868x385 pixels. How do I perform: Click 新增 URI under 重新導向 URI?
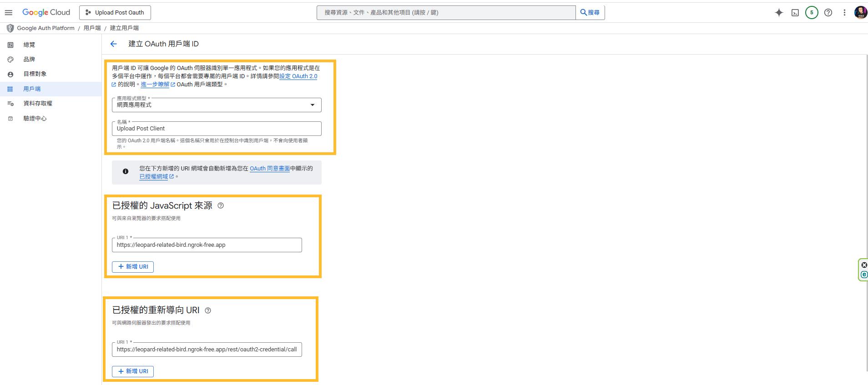click(133, 371)
